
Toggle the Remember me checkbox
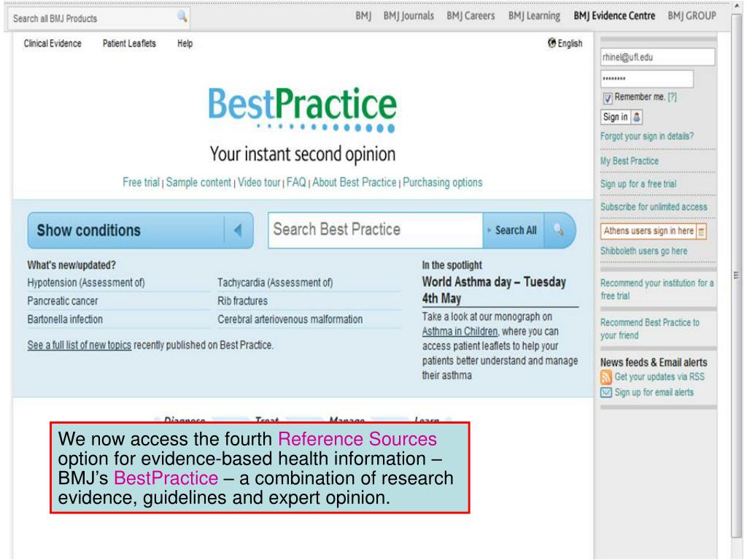[x=608, y=98]
